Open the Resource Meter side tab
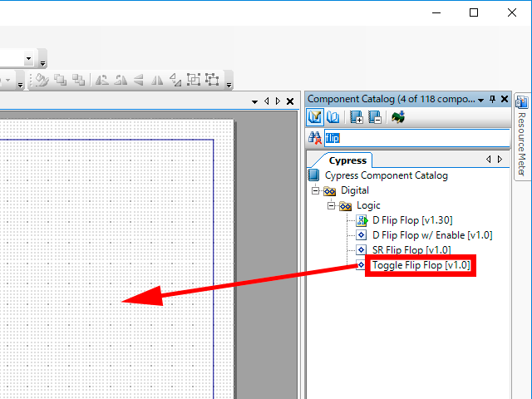The image size is (532, 399). (522, 136)
